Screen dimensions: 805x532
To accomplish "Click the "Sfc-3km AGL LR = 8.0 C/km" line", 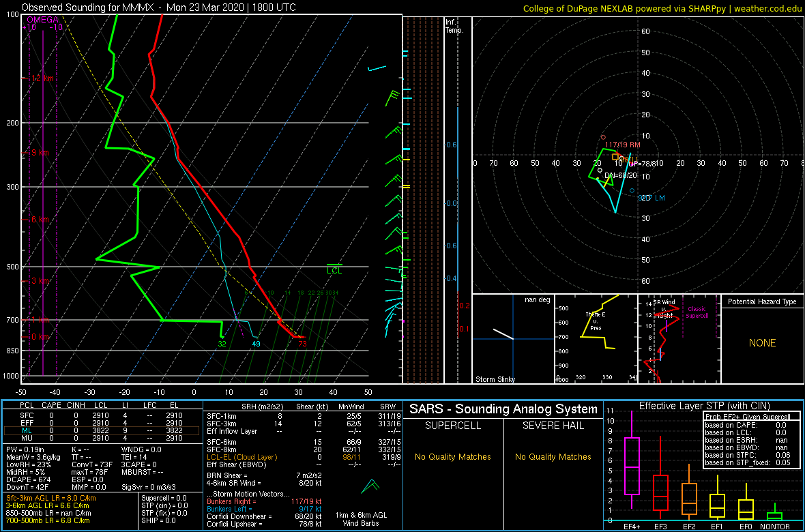I will pos(50,498).
